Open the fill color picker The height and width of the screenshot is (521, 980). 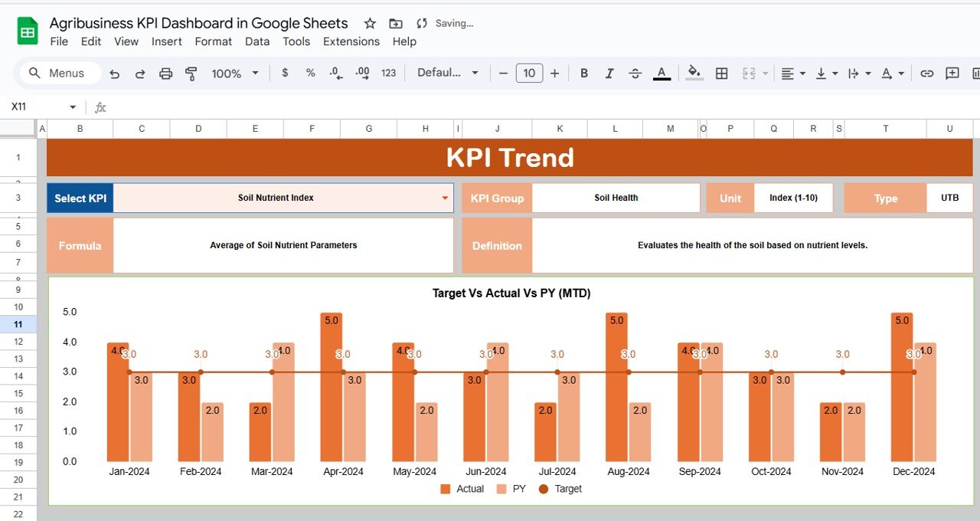pyautogui.click(x=694, y=74)
